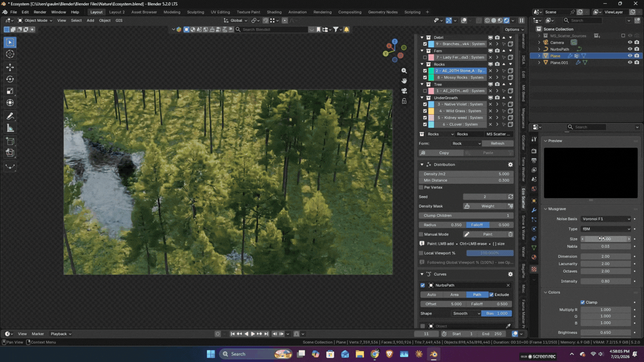Adjust the Density /m2 slider

coord(466,174)
